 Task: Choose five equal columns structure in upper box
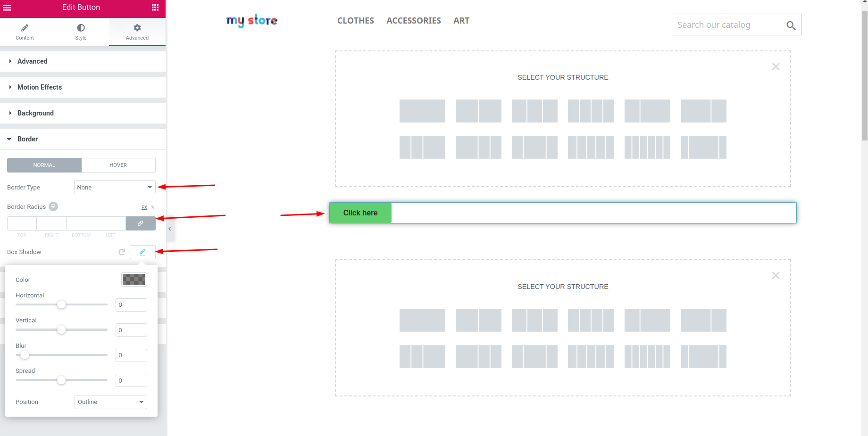coord(591,147)
